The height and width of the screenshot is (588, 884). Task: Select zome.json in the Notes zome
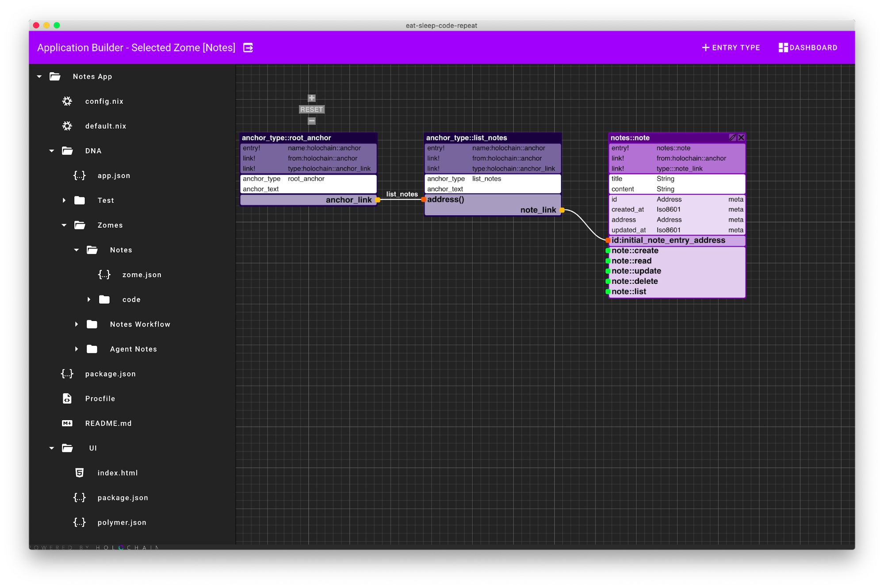[142, 275]
